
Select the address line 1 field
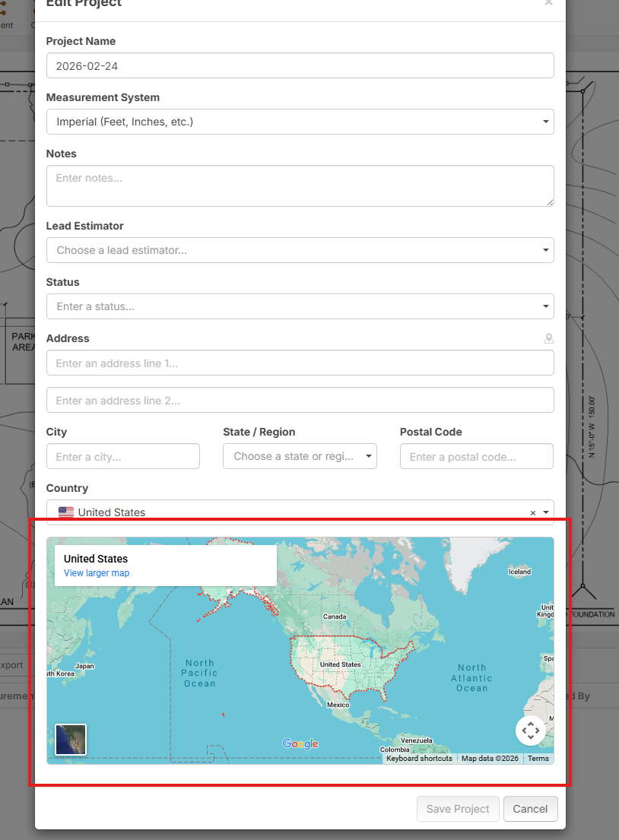click(x=300, y=363)
